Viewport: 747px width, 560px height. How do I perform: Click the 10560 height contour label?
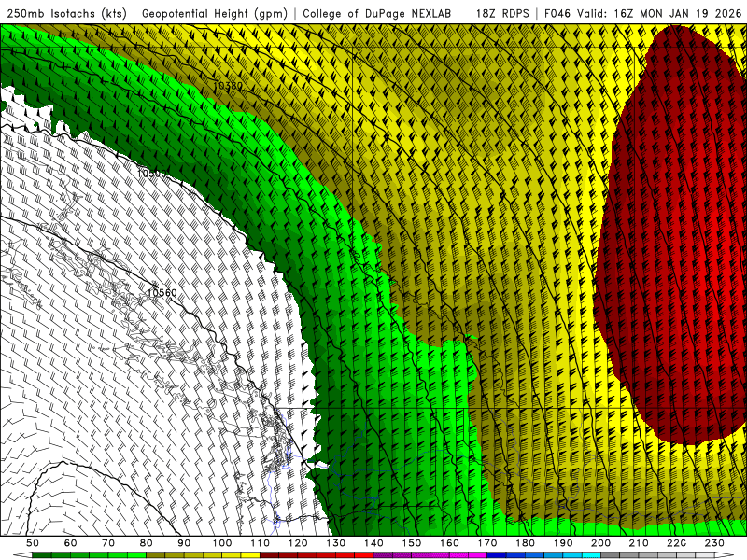point(162,292)
